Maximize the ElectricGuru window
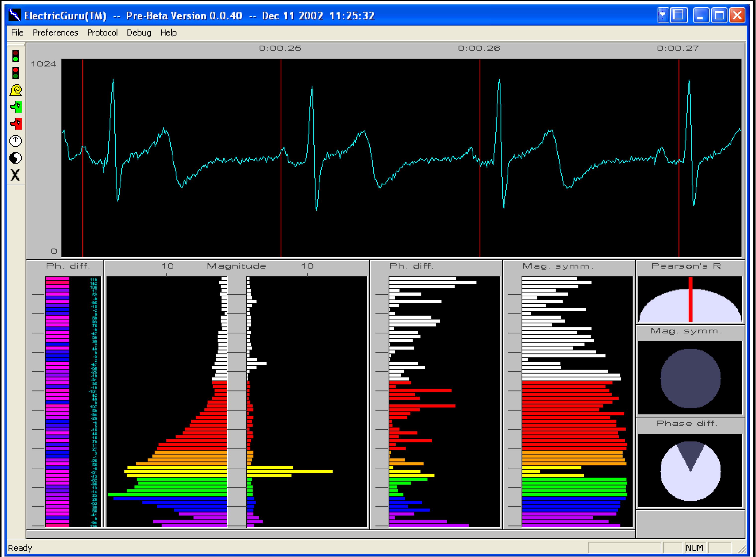 [x=719, y=15]
